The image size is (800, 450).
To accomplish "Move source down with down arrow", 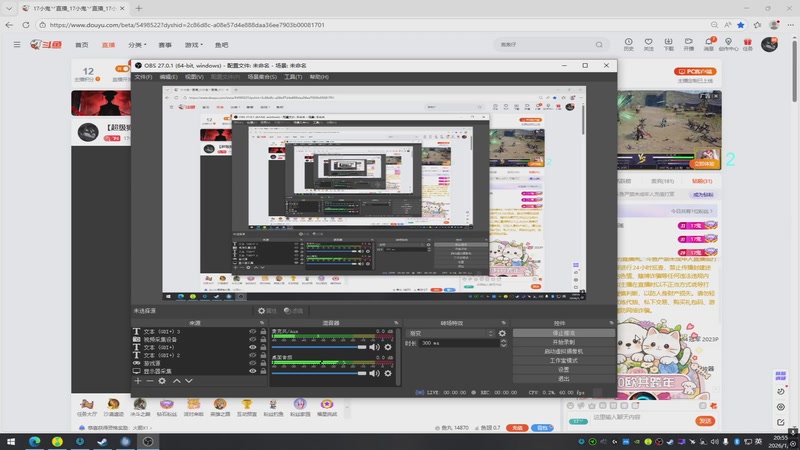I will (189, 381).
